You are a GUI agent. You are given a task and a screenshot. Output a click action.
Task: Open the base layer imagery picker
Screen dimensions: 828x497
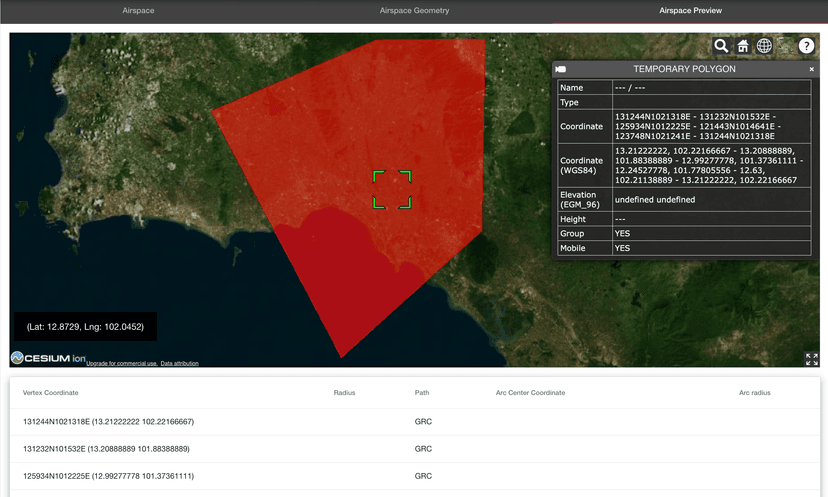[785, 46]
